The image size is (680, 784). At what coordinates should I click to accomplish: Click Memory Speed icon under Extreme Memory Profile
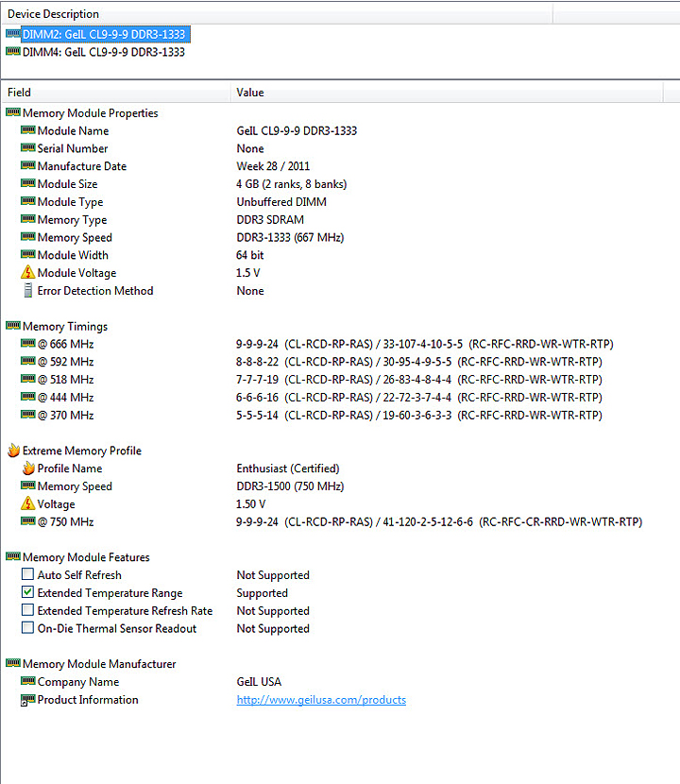tap(28, 485)
